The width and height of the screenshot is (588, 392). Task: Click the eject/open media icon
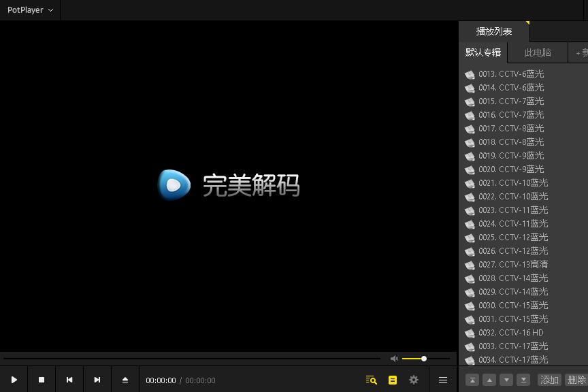[x=125, y=380]
